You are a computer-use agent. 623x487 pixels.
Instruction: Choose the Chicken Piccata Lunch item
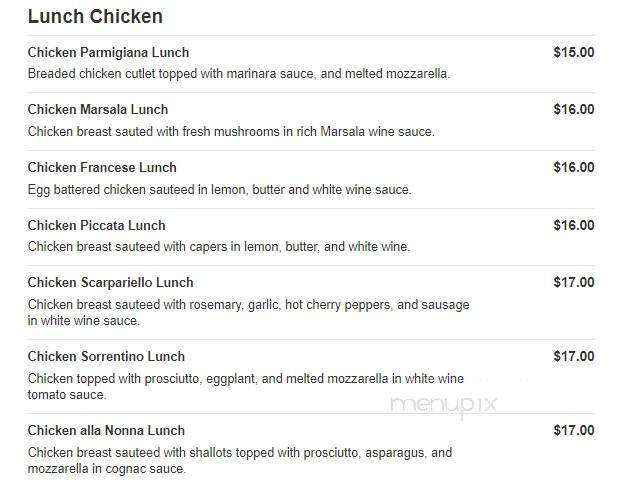[97, 226]
